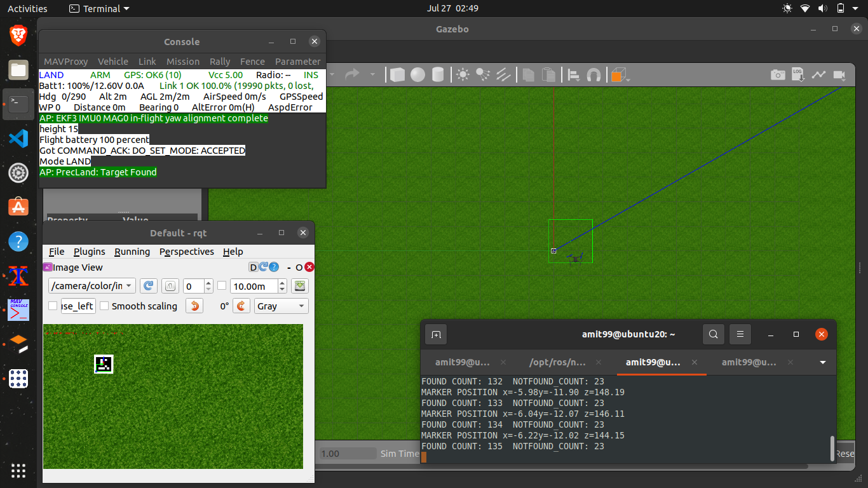Viewport: 868px width, 488px height.
Task: Add a point light to scene
Action: pos(463,75)
